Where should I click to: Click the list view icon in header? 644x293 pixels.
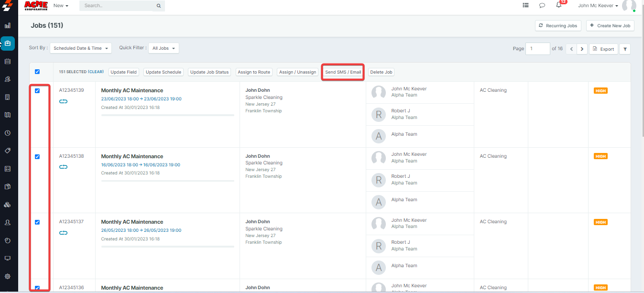tap(525, 6)
